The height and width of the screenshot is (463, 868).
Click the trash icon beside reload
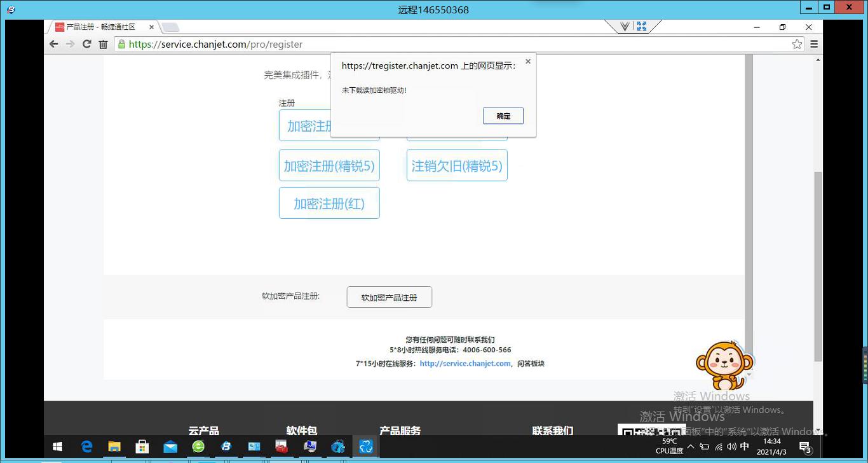(103, 44)
